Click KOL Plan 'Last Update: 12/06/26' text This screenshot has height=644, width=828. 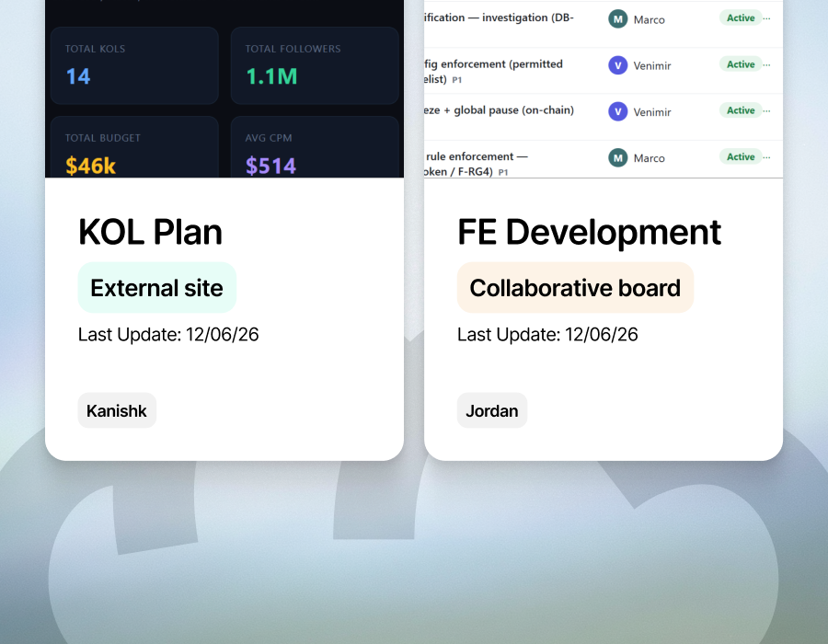pos(168,335)
